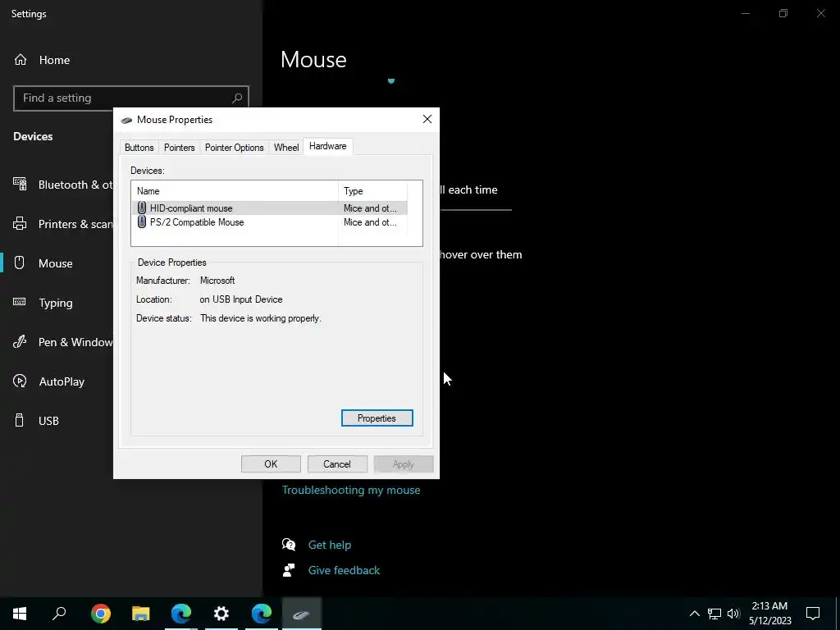This screenshot has width=840, height=630.
Task: Restore down the Settings window
Action: [x=783, y=13]
